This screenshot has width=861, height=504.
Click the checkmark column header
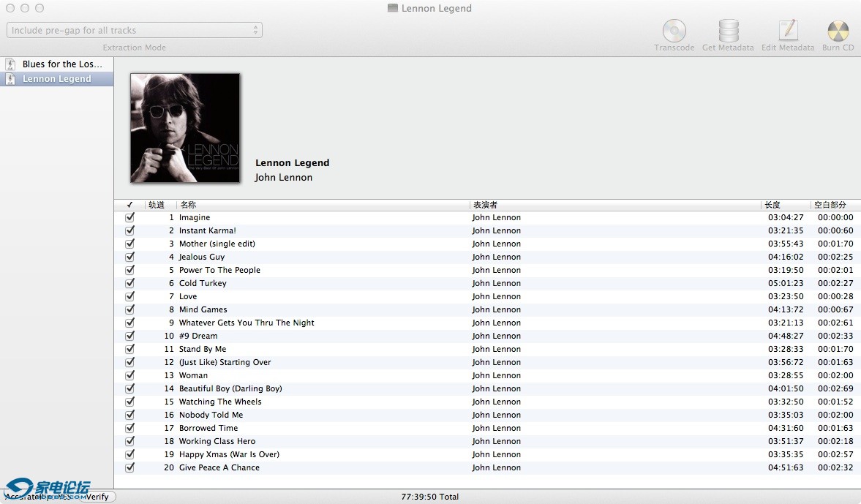pos(129,205)
